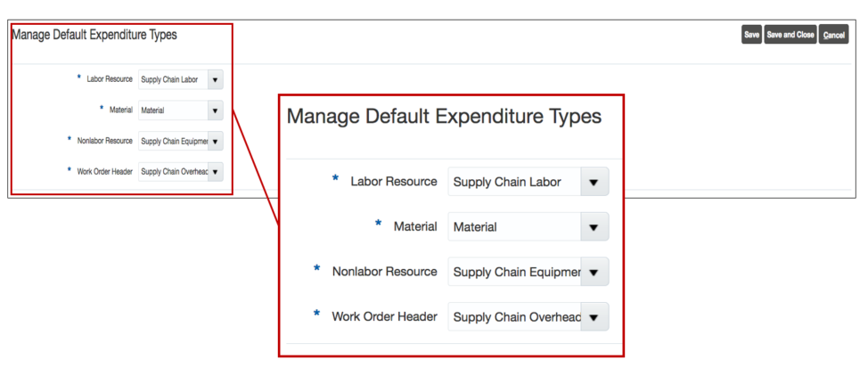
Task: Expand Work Order Header arrow in small form
Action: click(x=215, y=172)
